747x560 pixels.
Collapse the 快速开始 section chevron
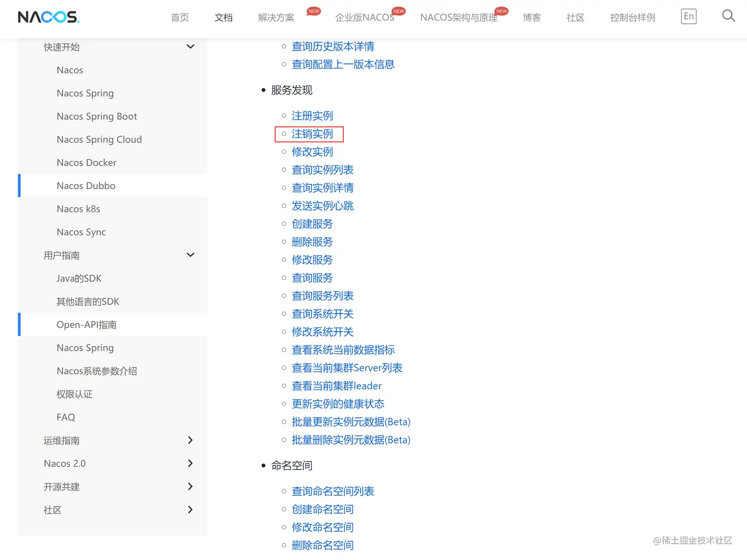click(190, 46)
